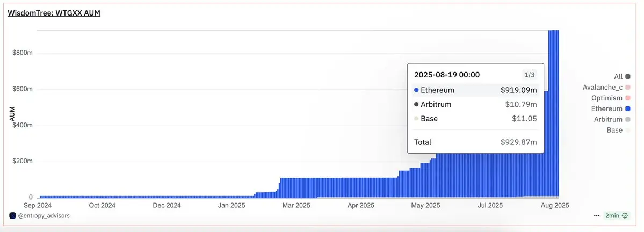Click the Aug 2025 x-axis label
Image resolution: width=644 pixels, height=232 pixels.
555,205
